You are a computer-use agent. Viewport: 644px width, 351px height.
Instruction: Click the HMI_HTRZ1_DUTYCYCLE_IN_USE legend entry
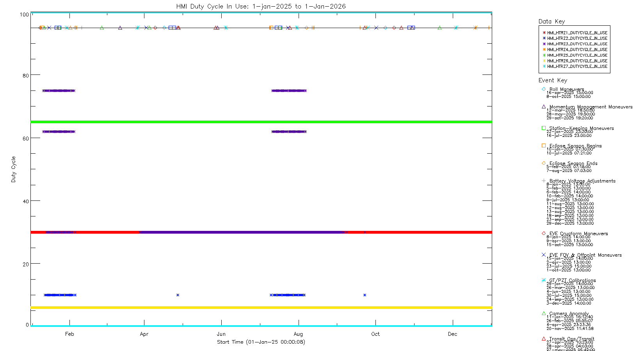point(577,33)
